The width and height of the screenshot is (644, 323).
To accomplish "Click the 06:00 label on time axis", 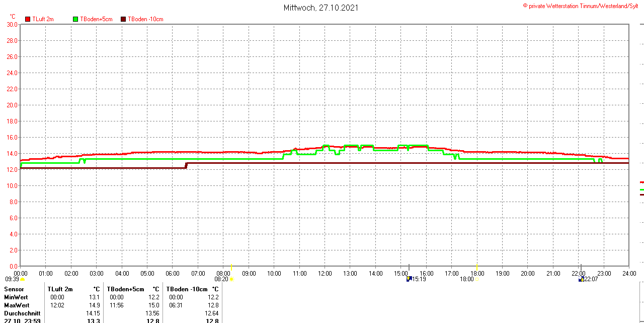I will (x=173, y=273).
